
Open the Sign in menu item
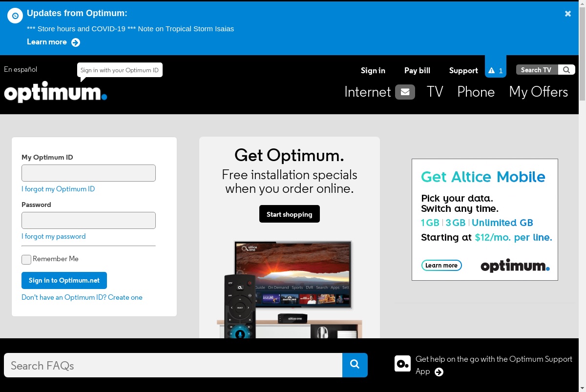click(x=373, y=70)
